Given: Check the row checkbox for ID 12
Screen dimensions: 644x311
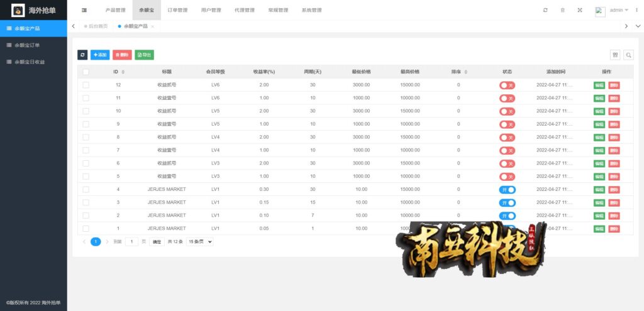Looking at the screenshot, I should coord(86,85).
